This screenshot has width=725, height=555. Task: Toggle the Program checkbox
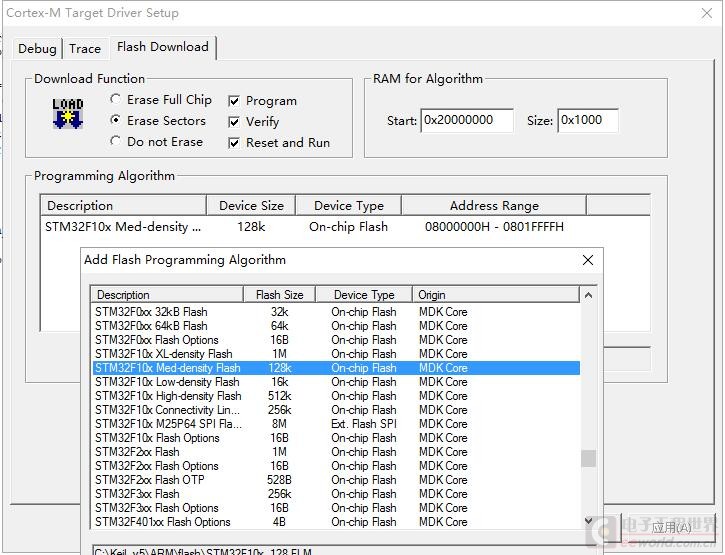263,101
